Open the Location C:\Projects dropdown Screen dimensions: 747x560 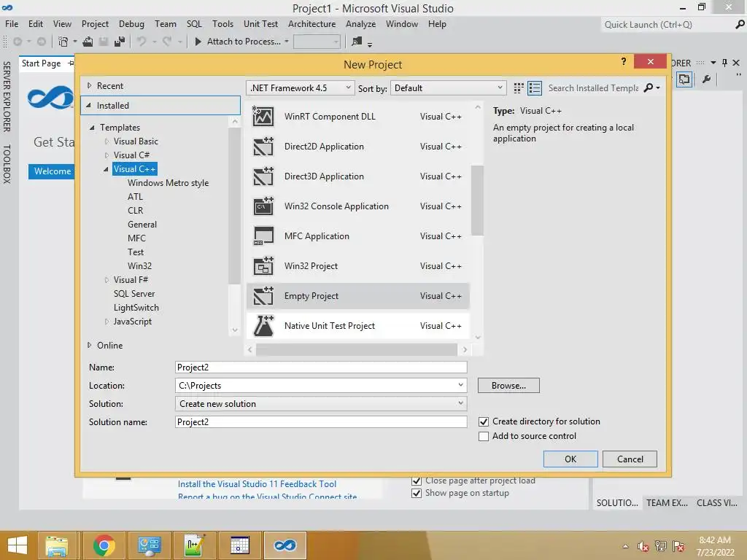click(x=460, y=385)
